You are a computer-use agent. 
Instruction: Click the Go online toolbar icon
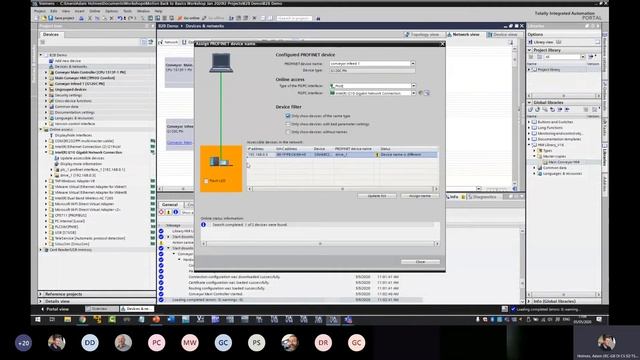tap(180, 18)
